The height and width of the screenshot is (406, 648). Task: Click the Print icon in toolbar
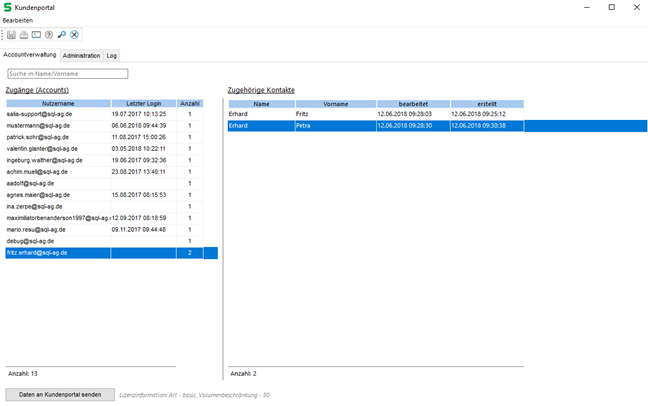tap(25, 35)
